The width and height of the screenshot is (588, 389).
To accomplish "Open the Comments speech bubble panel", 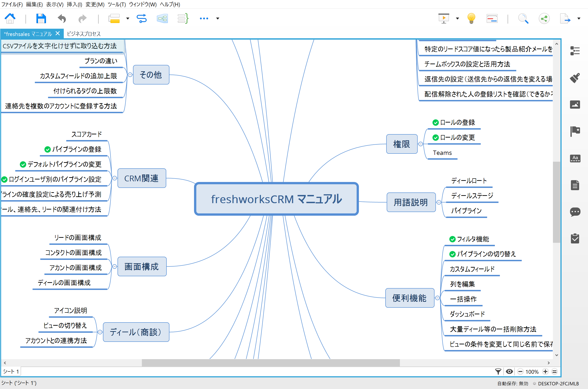I will 575,212.
